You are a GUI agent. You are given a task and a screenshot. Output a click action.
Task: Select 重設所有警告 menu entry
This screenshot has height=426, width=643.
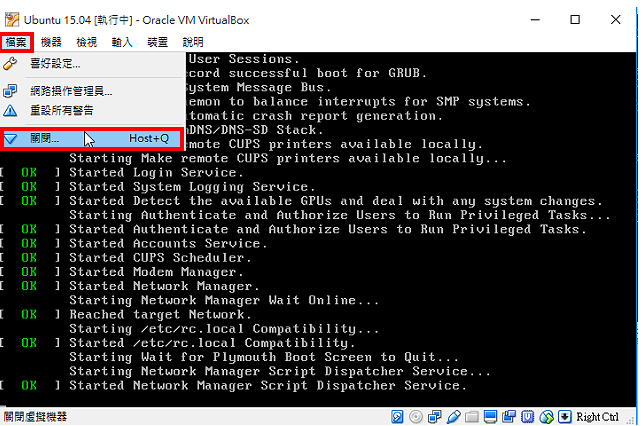[91, 110]
